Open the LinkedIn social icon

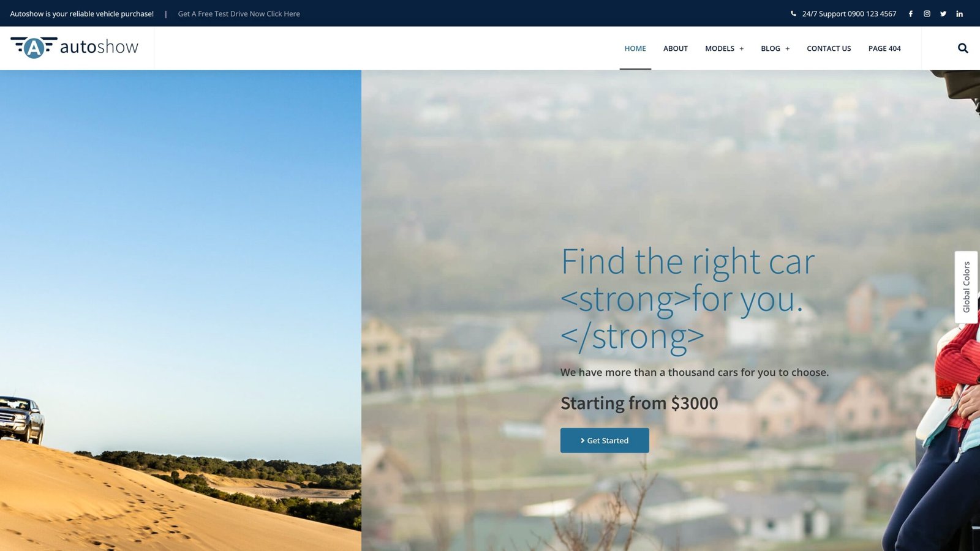click(960, 13)
